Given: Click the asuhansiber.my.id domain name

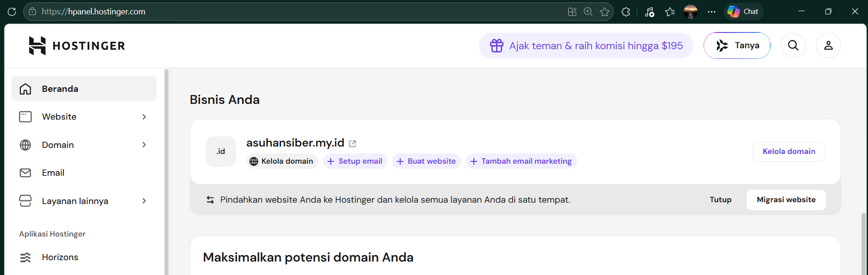Looking at the screenshot, I should [295, 143].
